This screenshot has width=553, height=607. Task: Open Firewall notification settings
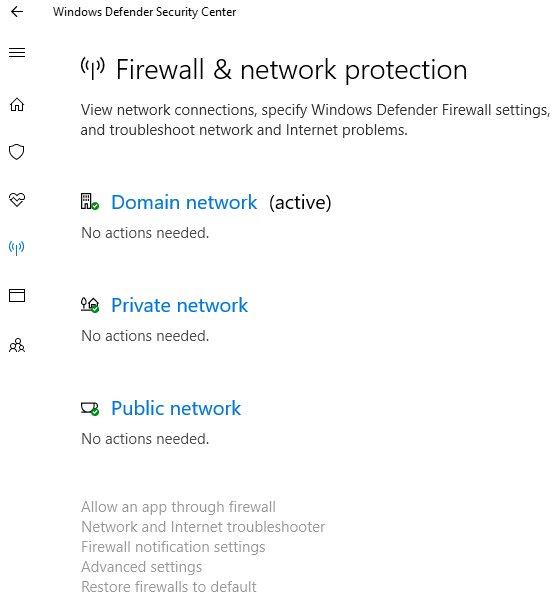click(x=173, y=547)
